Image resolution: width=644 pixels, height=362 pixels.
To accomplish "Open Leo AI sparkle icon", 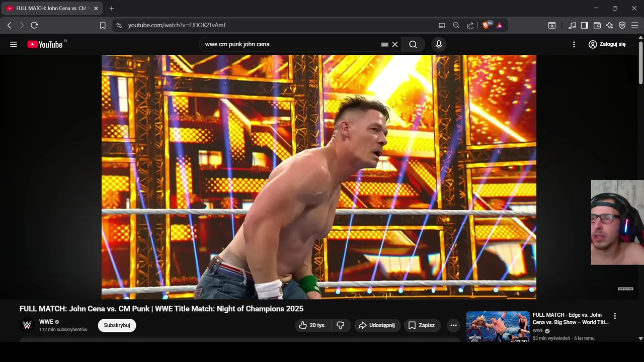I will [610, 25].
